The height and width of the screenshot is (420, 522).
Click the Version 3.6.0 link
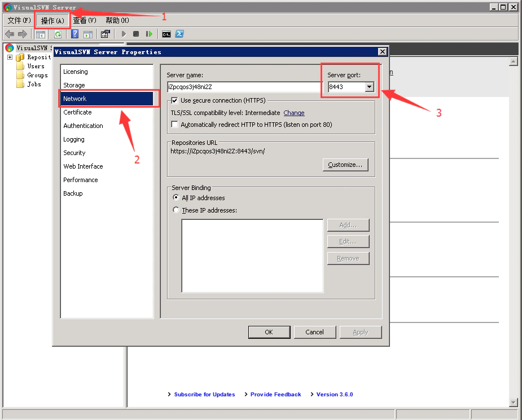tap(335, 395)
